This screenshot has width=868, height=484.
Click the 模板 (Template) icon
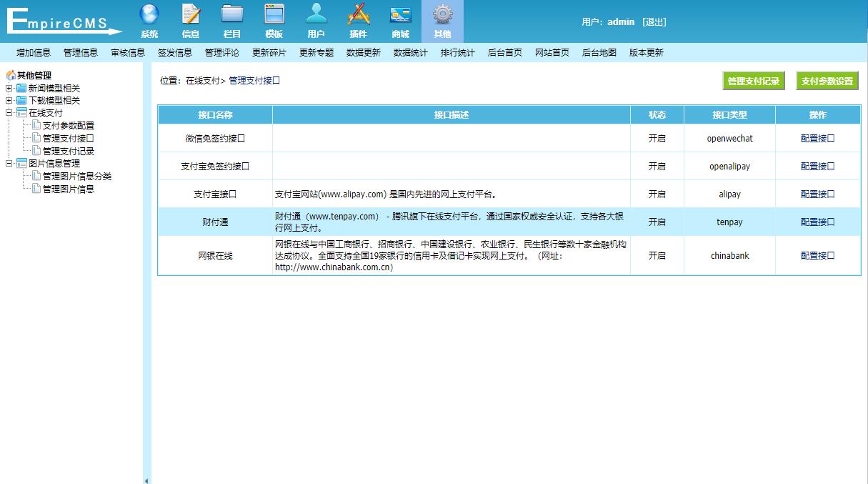(x=274, y=20)
